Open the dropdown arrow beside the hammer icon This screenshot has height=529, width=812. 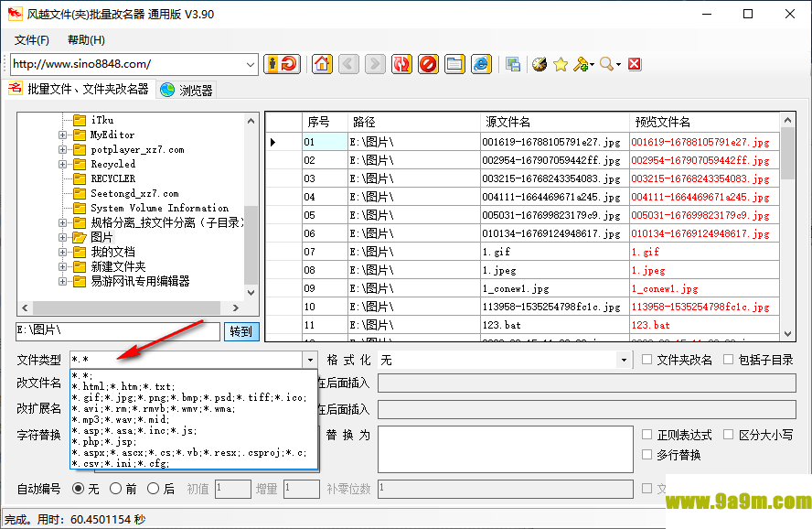point(592,65)
